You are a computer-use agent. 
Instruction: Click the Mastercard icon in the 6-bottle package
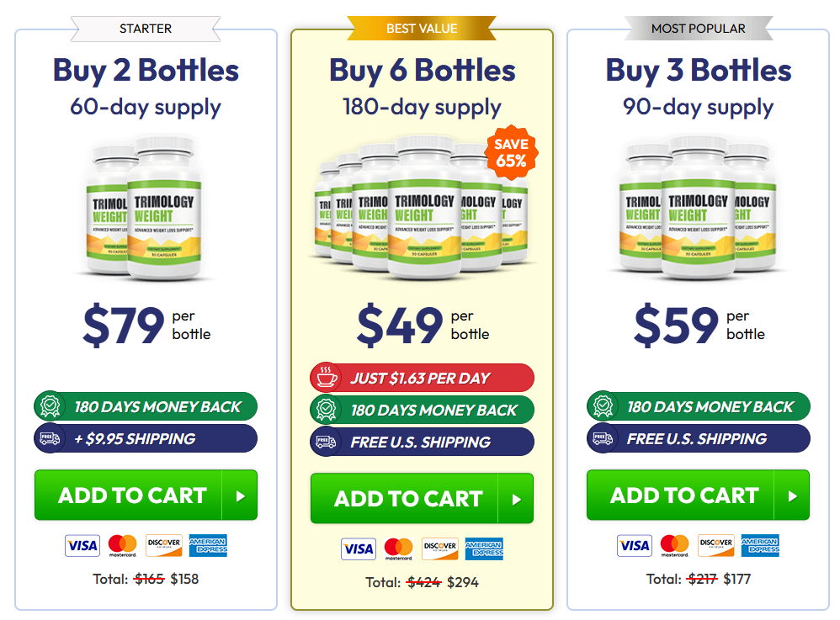click(x=398, y=549)
